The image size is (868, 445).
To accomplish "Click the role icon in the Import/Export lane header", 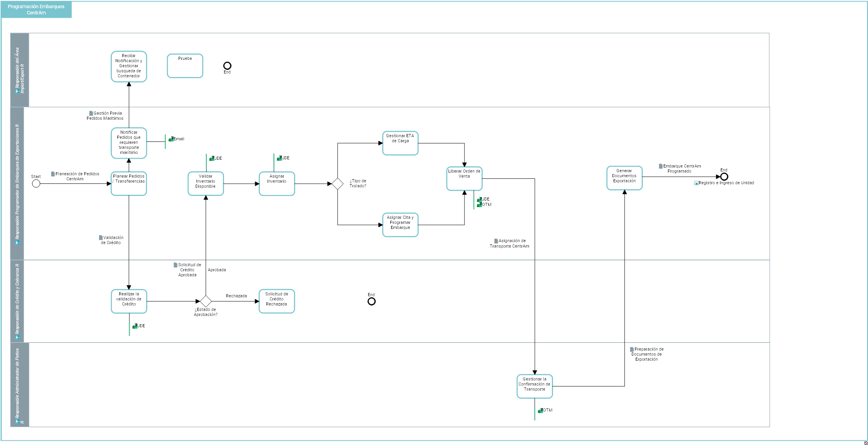I will click(x=17, y=91).
